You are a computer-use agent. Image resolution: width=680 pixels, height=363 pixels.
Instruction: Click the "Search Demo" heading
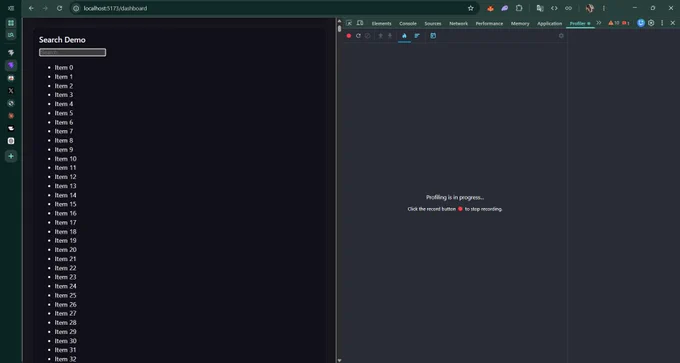pyautogui.click(x=62, y=39)
